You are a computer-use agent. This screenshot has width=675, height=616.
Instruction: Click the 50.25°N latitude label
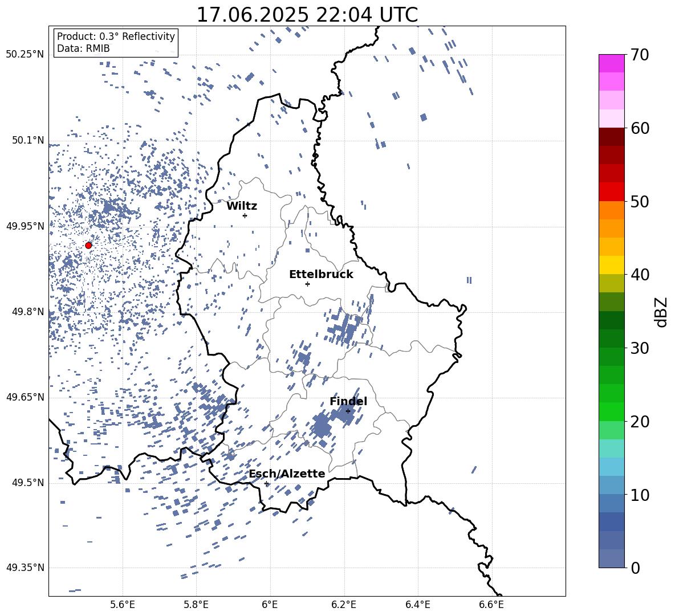[25, 55]
